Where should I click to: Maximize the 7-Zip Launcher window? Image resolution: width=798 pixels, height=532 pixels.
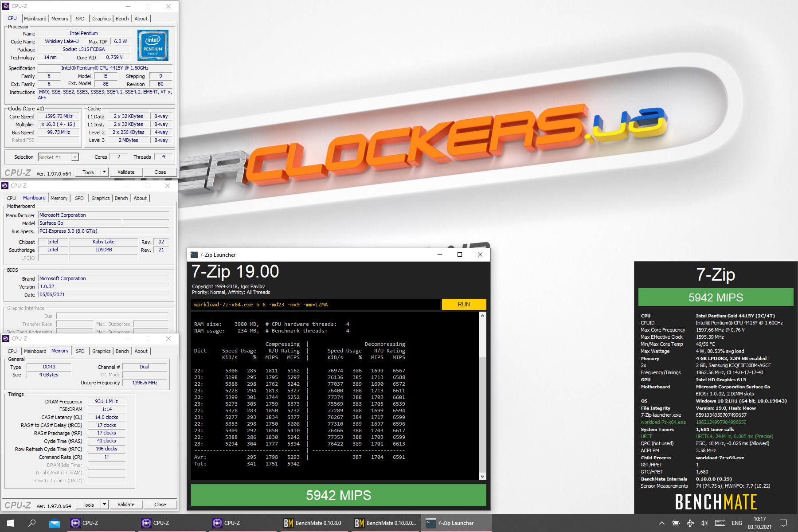pos(460,254)
